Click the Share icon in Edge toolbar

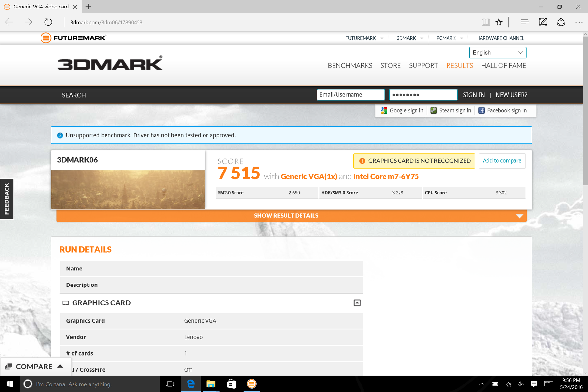[561, 22]
